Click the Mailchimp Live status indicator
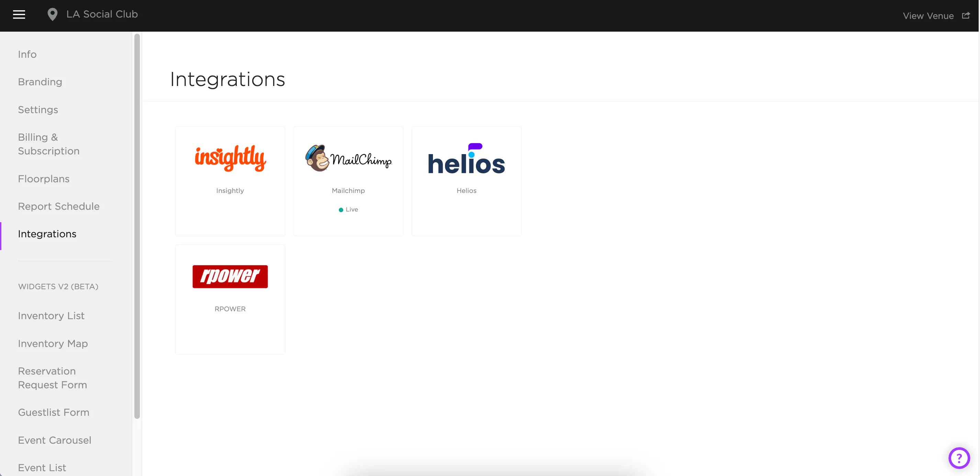980x476 pixels. [x=348, y=209]
